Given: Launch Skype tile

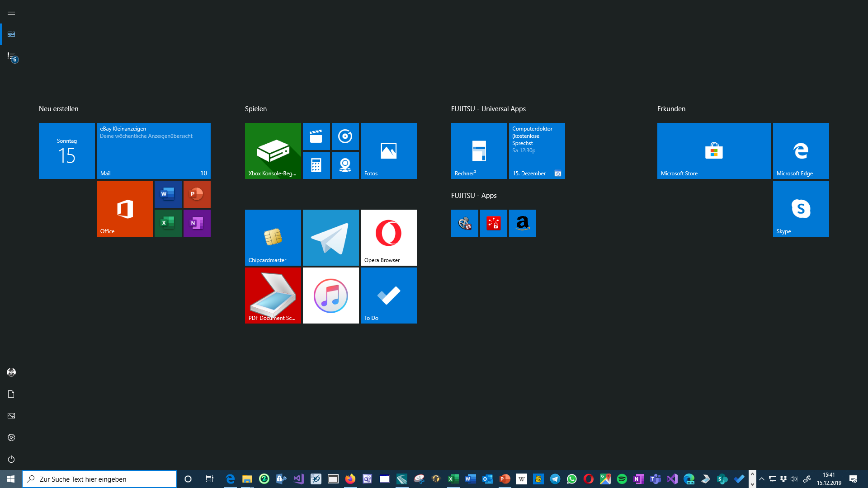Looking at the screenshot, I should point(801,208).
